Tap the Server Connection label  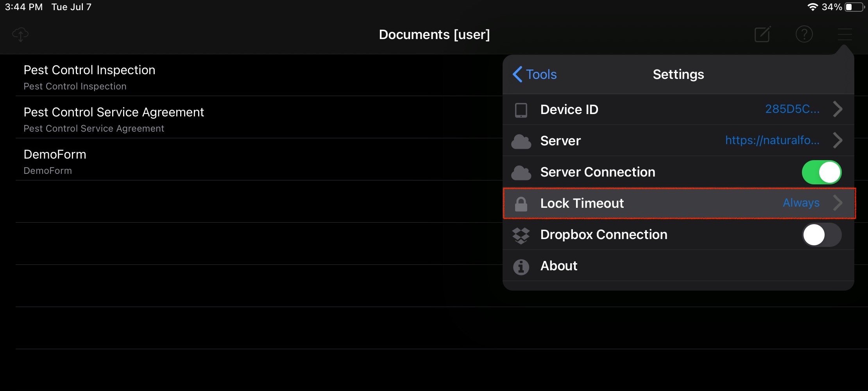pyautogui.click(x=598, y=172)
